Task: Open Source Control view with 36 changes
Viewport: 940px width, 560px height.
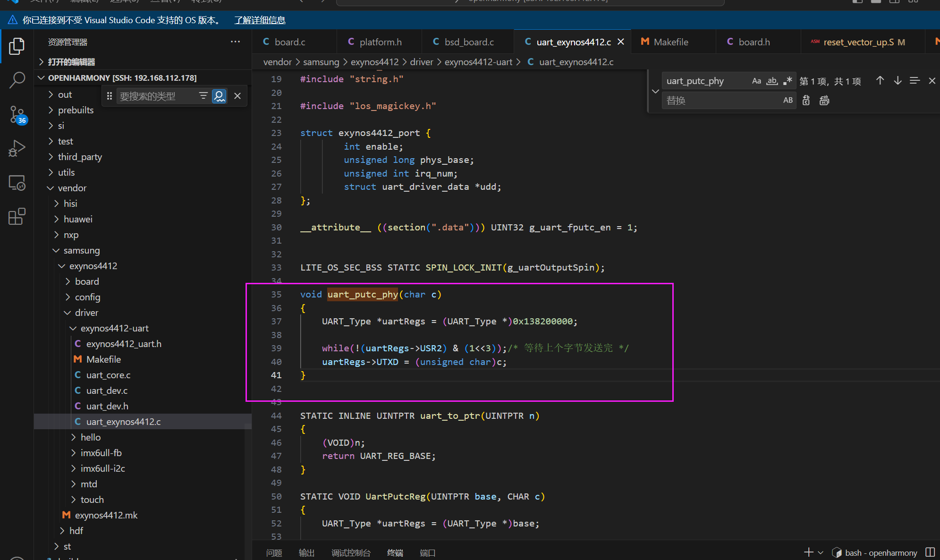Action: click(x=17, y=115)
